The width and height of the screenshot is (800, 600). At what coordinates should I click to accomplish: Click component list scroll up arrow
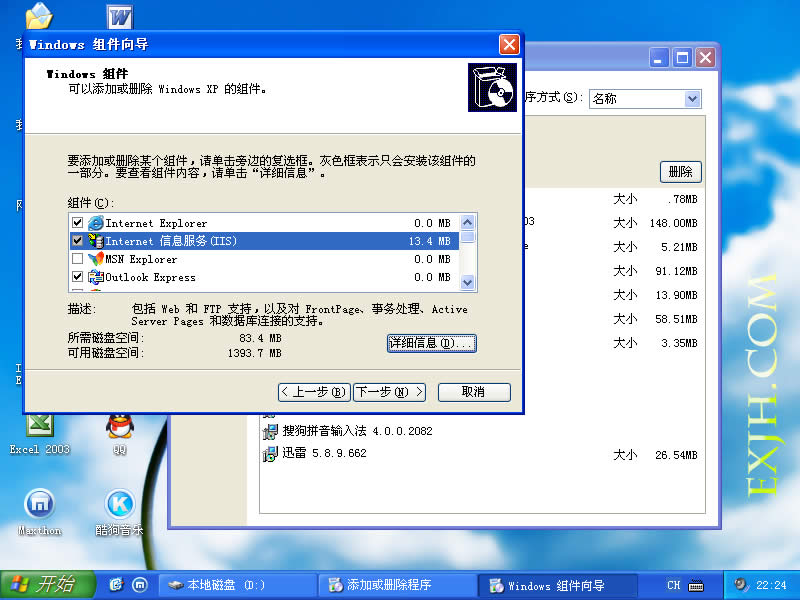[x=467, y=222]
